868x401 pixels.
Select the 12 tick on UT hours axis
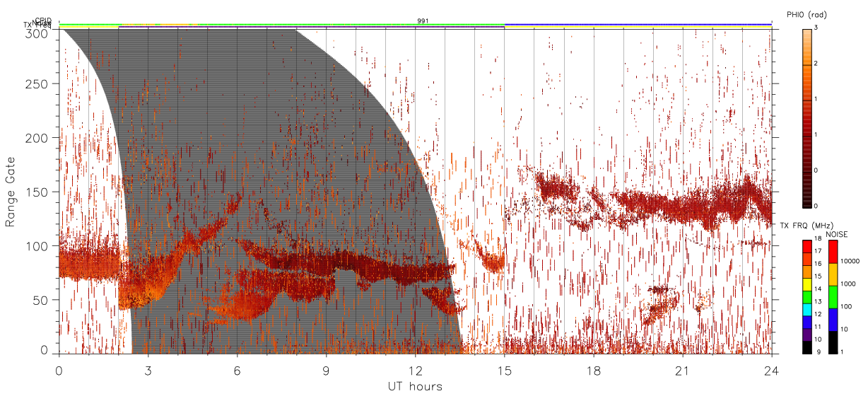coord(415,371)
